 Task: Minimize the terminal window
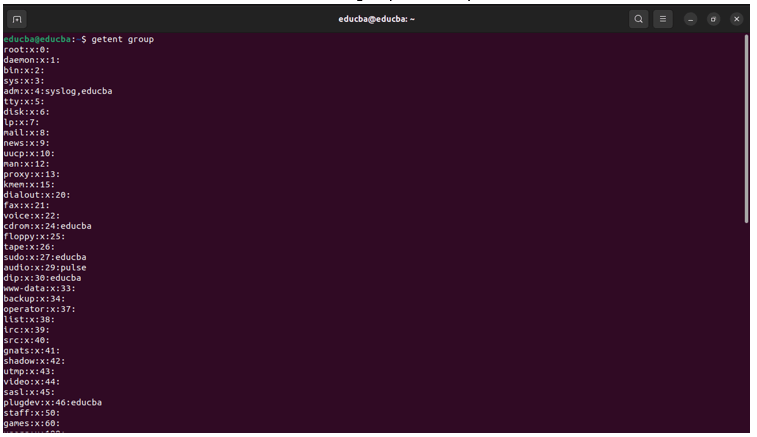coord(690,19)
